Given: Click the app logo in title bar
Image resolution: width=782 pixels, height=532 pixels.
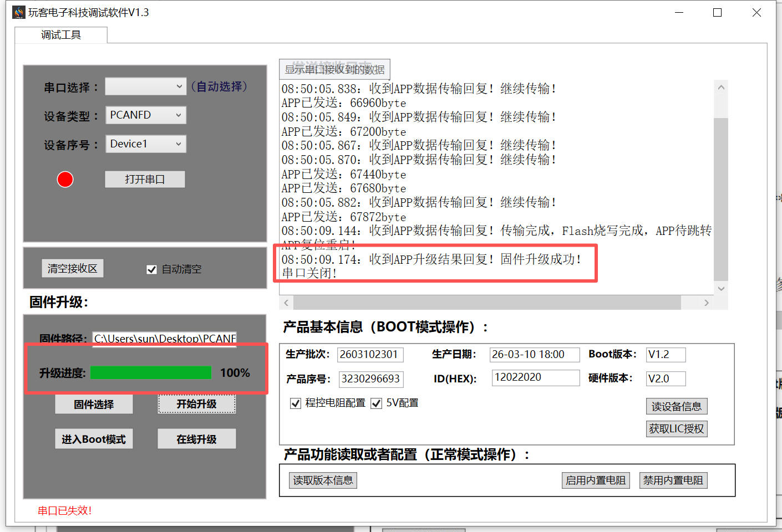Looking at the screenshot, I should coord(19,12).
